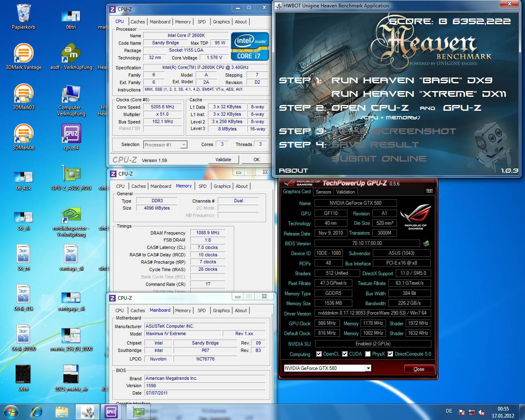Toggle the DirectCompute 5.0 checkbox
The image size is (525, 420).
click(390, 354)
